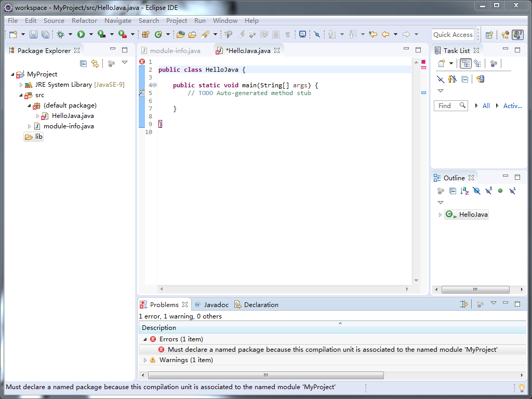Expand the Warnings (1 item) group
Viewport: 532px width, 399px height.
pos(145,360)
